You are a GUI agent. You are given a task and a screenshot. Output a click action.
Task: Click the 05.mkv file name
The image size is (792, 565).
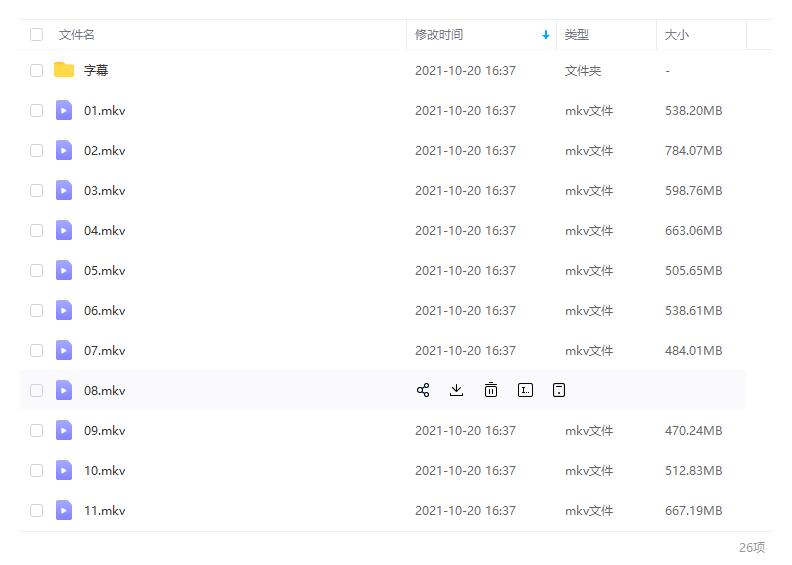tap(105, 270)
